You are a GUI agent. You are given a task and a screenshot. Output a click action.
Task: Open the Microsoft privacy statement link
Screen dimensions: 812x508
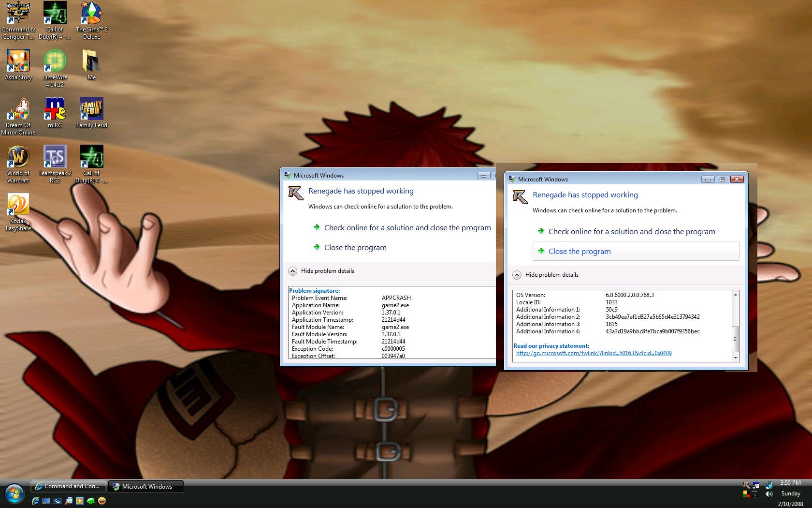pyautogui.click(x=594, y=353)
